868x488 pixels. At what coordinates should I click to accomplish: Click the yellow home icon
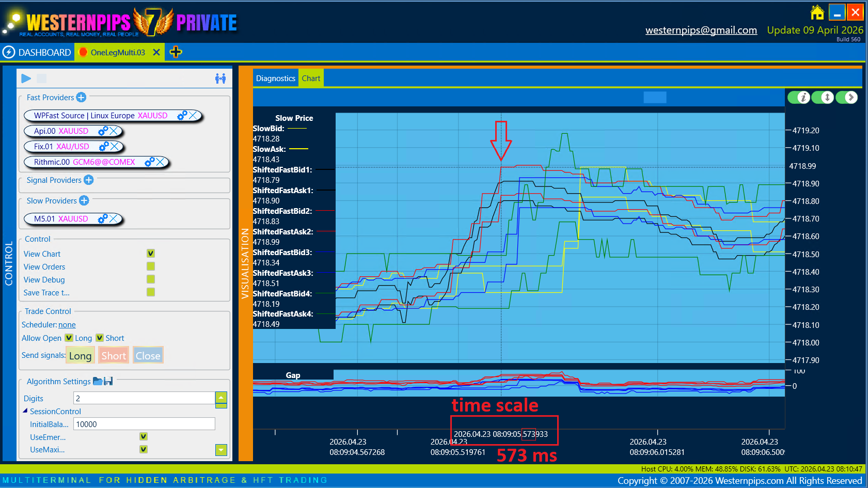point(817,12)
